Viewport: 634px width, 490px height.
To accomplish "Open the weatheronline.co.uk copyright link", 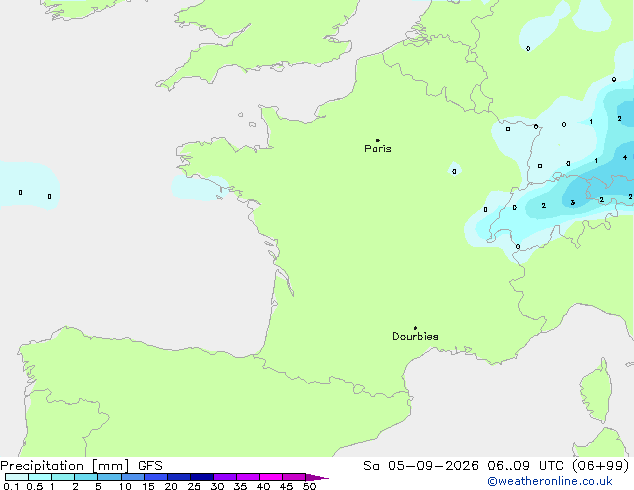I will click(x=550, y=481).
